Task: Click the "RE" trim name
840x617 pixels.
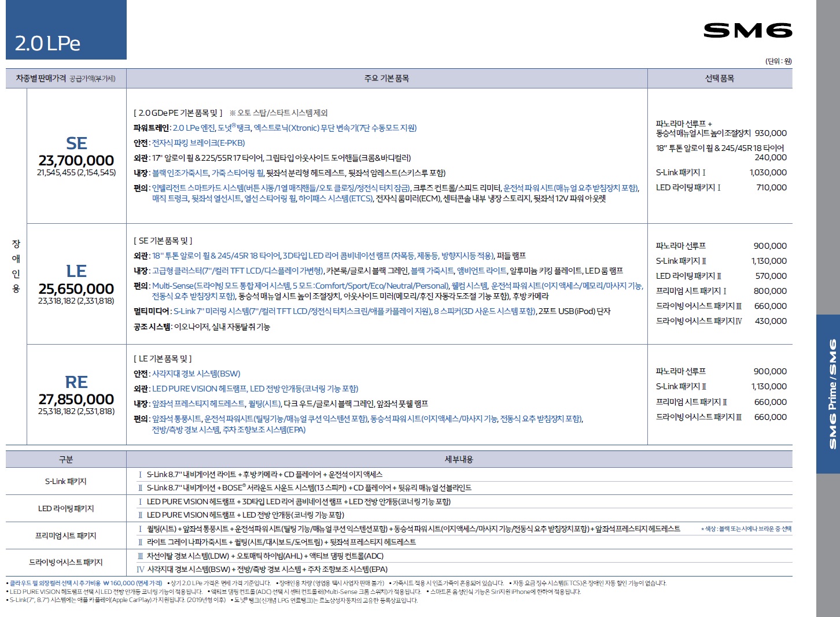Action: click(x=76, y=382)
